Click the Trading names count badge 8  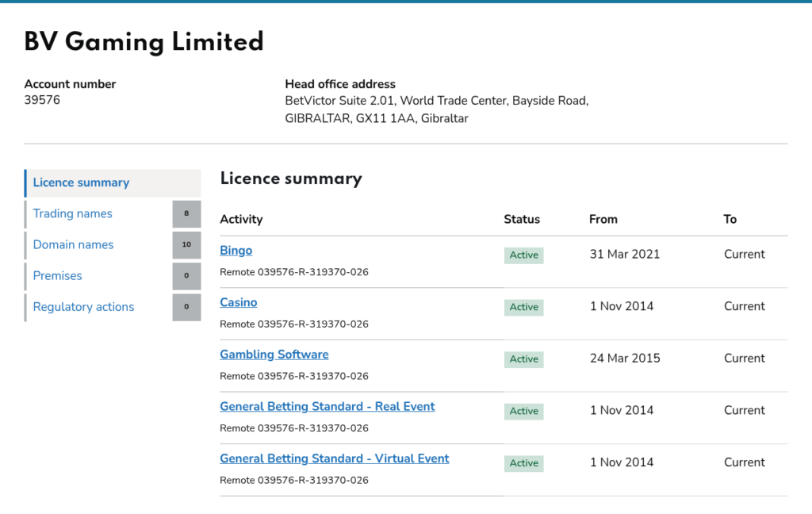(x=186, y=213)
